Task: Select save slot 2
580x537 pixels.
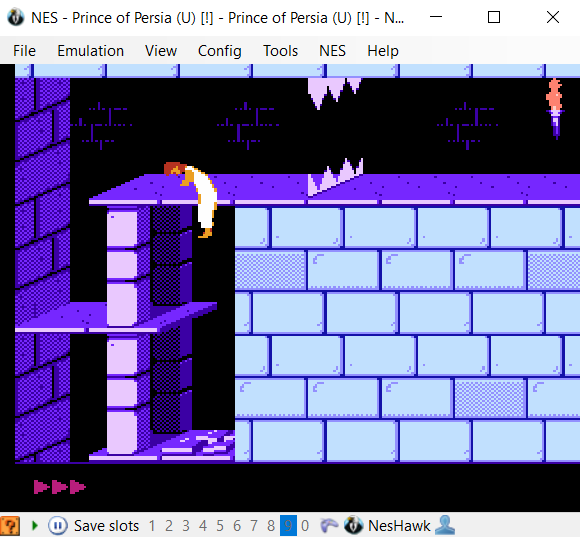Action: [x=169, y=526]
